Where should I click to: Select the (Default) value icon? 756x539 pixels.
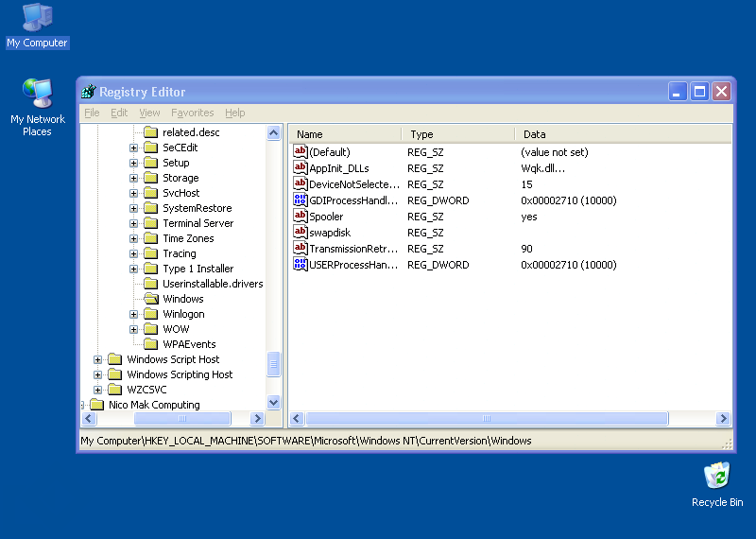pyautogui.click(x=300, y=151)
